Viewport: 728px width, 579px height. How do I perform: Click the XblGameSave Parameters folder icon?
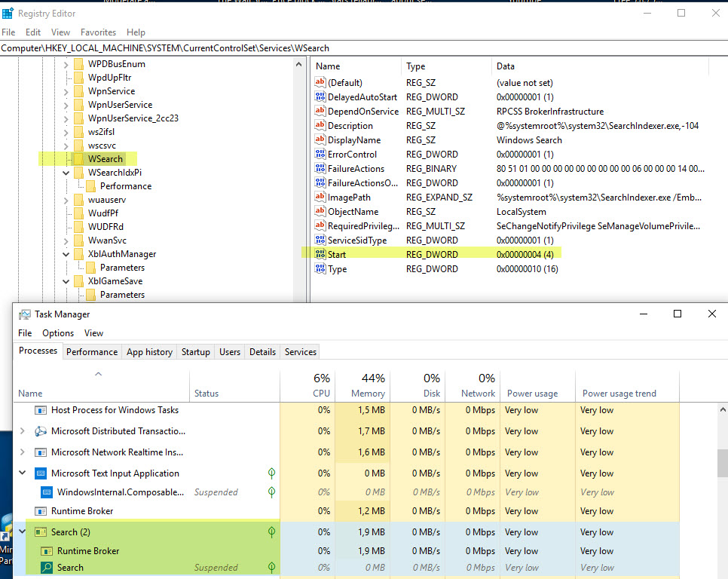(x=91, y=295)
